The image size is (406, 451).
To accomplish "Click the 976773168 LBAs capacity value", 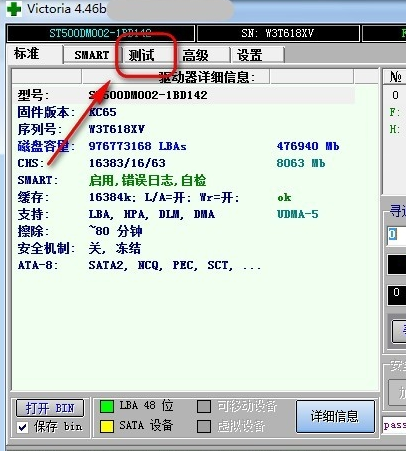I will pyautogui.click(x=137, y=146).
